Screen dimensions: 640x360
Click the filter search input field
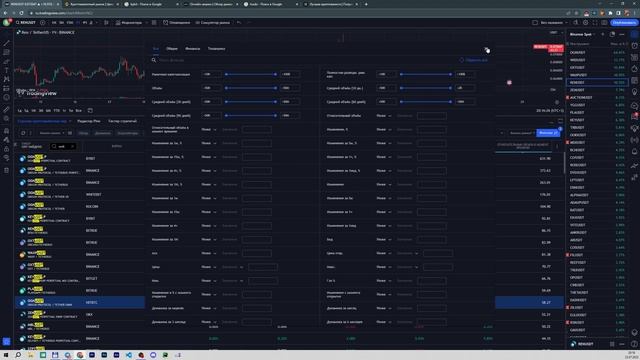pos(302,60)
